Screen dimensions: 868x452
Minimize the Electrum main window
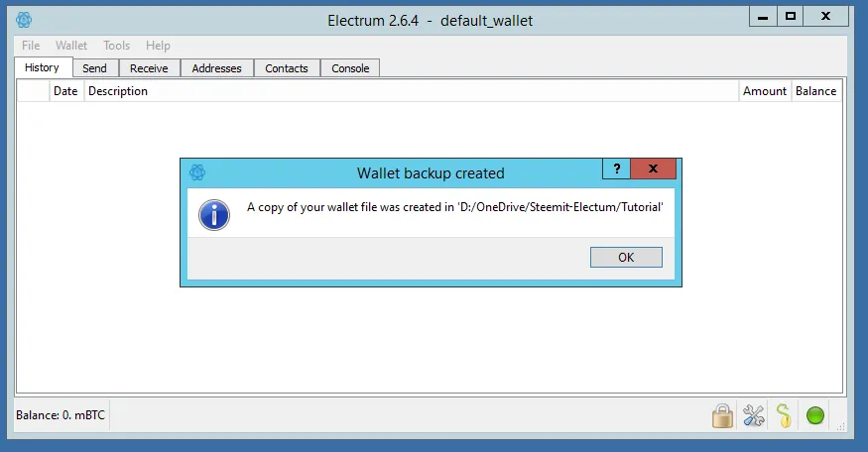coord(763,17)
